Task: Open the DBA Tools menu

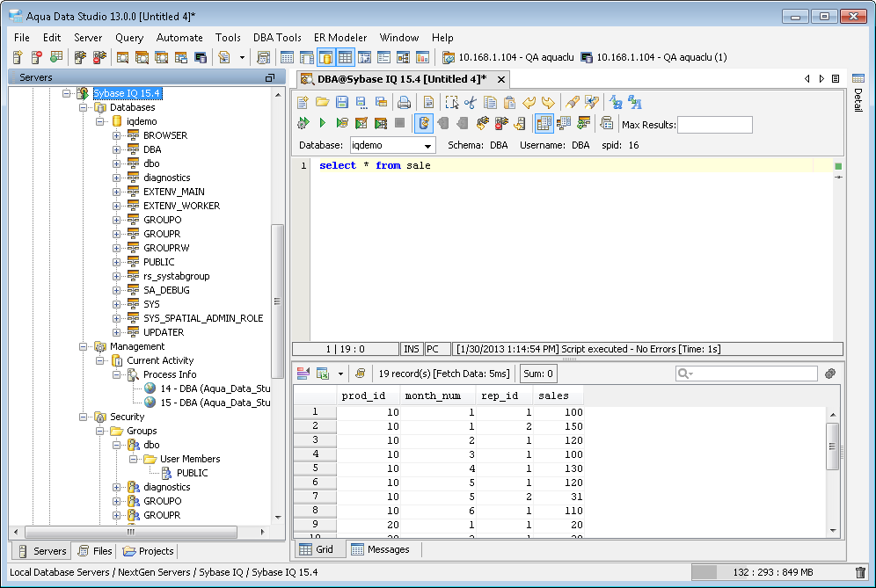Action: (x=277, y=38)
